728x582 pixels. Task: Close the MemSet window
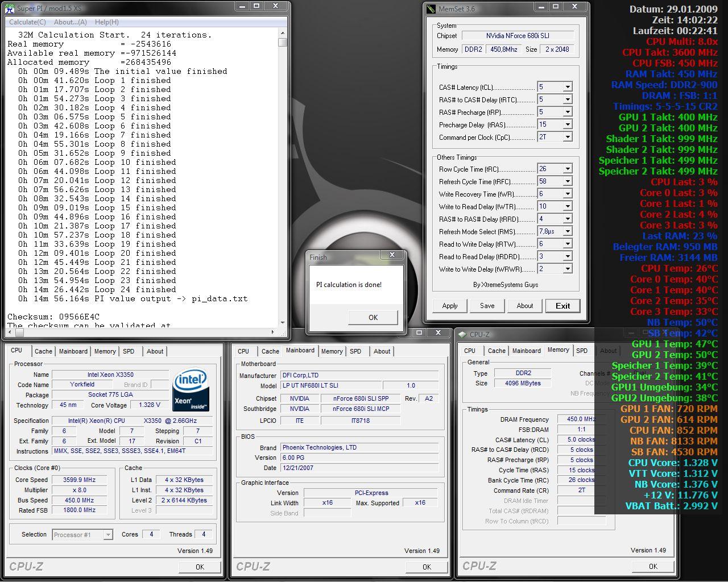[x=576, y=7]
